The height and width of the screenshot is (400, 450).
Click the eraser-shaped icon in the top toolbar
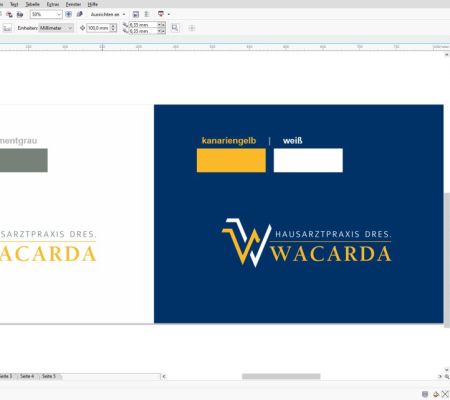[x=79, y=14]
